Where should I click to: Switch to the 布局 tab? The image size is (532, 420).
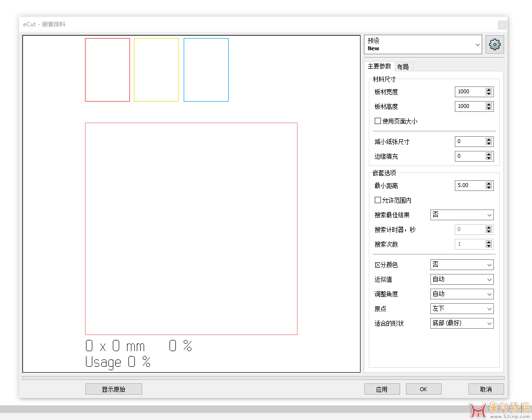(x=404, y=66)
